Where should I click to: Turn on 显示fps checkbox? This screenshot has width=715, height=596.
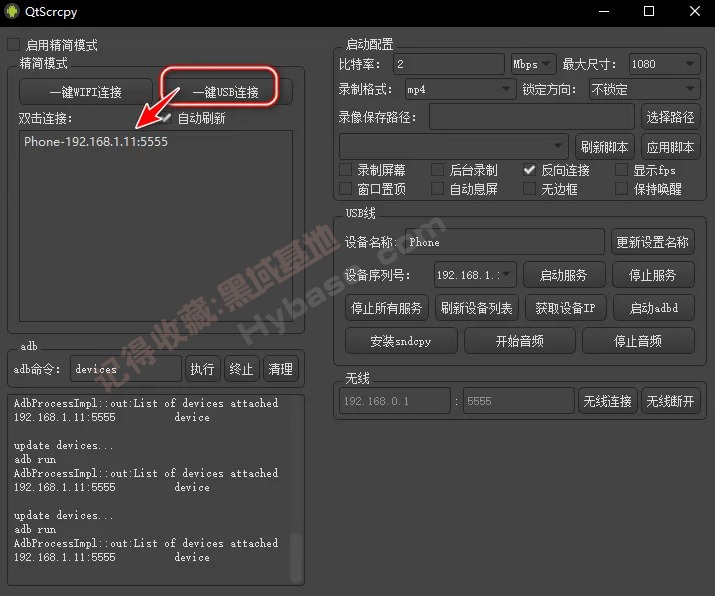click(x=621, y=170)
